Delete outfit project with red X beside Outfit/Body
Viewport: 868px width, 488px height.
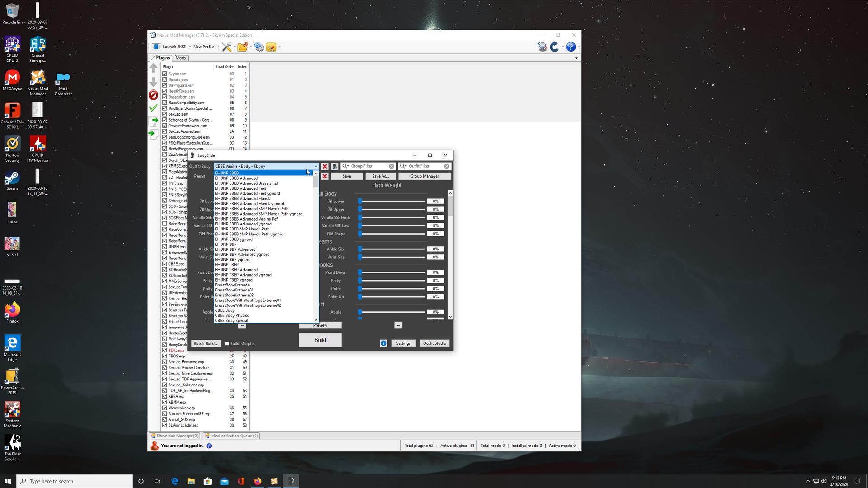[325, 166]
